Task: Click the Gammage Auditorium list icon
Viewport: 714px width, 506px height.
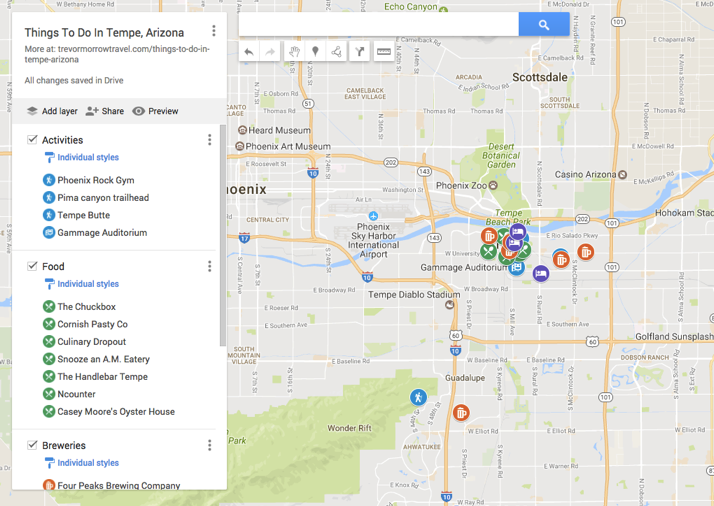Action: pyautogui.click(x=49, y=232)
